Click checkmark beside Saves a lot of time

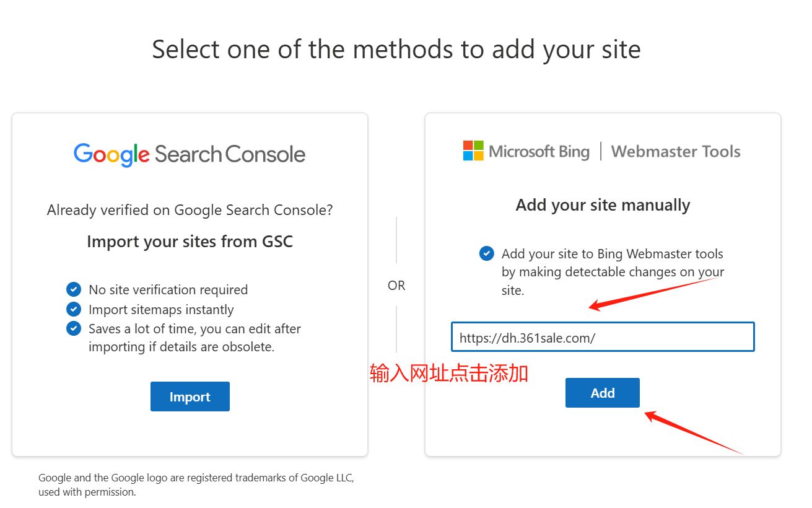[74, 328]
